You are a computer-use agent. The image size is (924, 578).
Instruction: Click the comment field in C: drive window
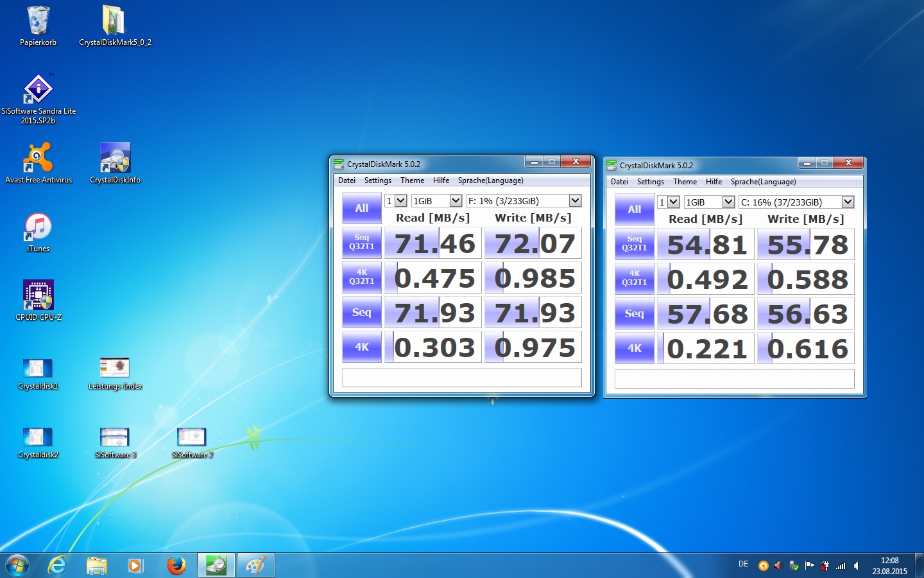735,378
